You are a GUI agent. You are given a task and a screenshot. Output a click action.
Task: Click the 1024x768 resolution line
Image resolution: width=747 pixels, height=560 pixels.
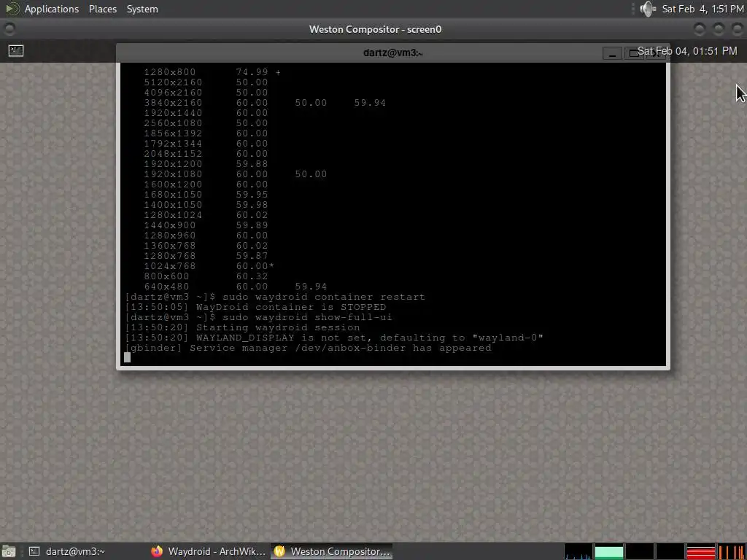point(209,266)
